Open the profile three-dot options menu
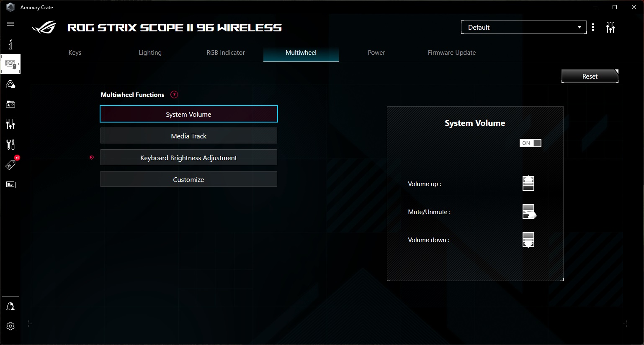Viewport: 644px width, 345px height. (x=593, y=27)
